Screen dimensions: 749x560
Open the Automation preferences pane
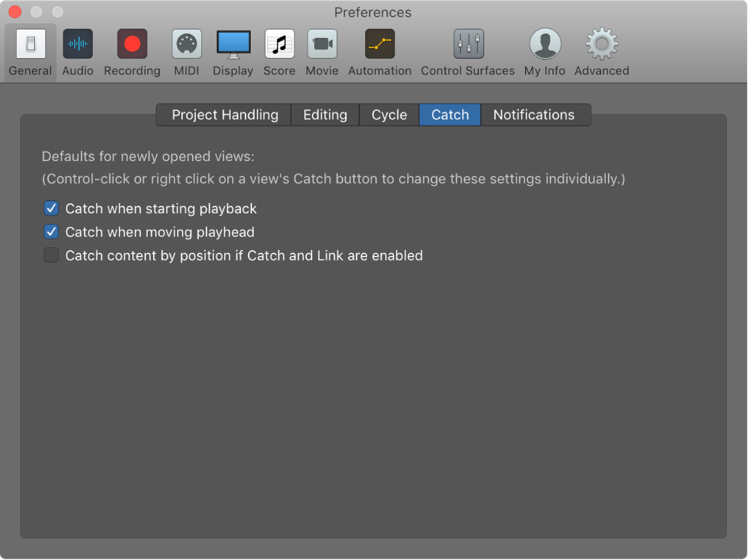tap(380, 53)
